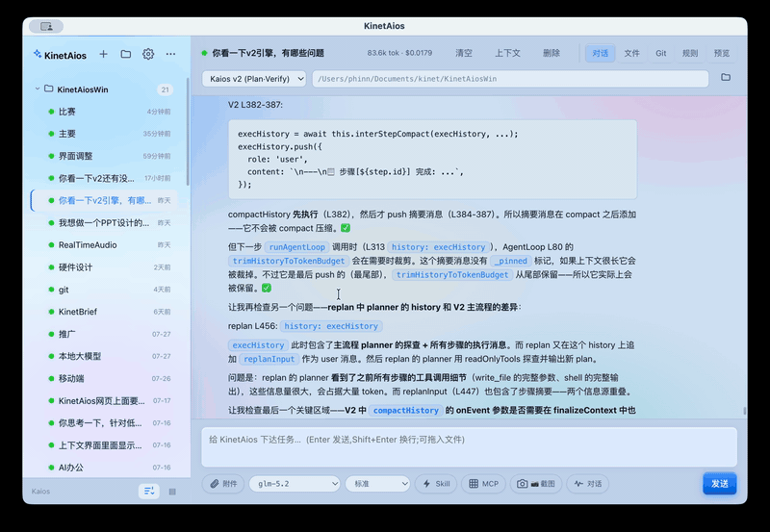Viewport: 770px width, 532px height.
Task: Open the KinetBrief conversation
Action: tap(104, 312)
